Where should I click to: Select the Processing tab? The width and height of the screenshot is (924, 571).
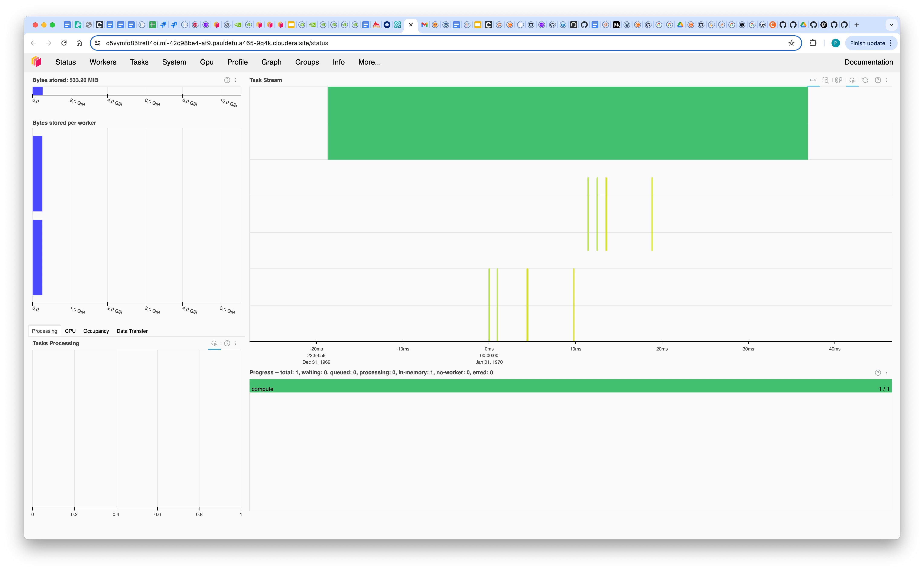tap(45, 331)
